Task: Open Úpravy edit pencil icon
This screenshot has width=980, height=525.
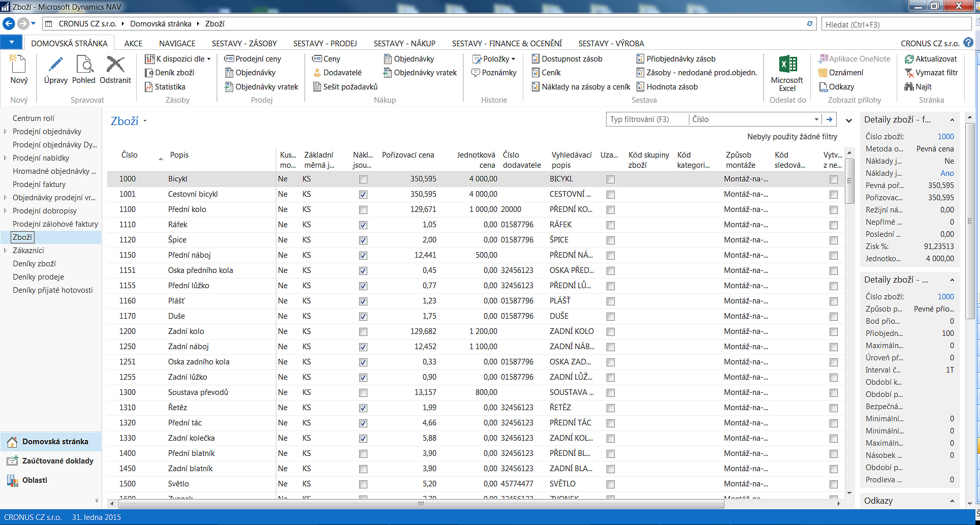Action: coord(55,65)
